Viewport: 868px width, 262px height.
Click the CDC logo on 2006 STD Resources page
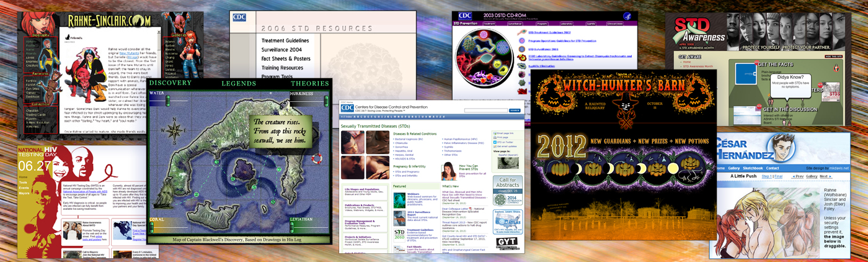click(239, 17)
